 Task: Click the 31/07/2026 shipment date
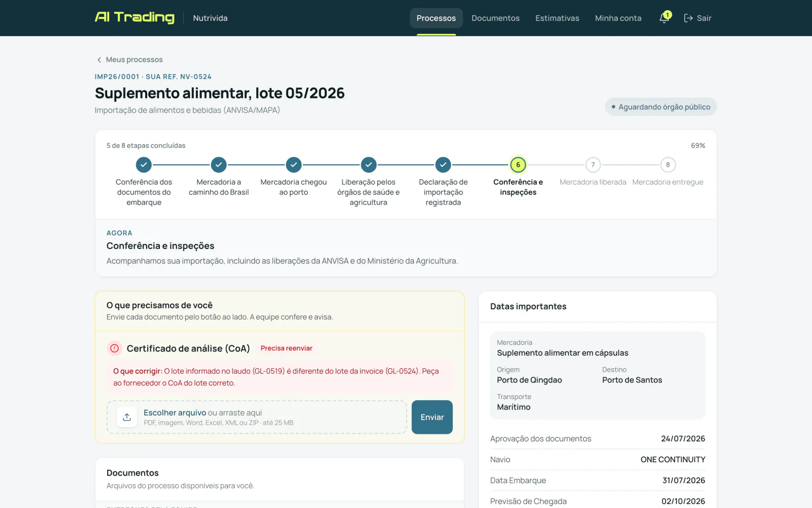click(x=684, y=481)
